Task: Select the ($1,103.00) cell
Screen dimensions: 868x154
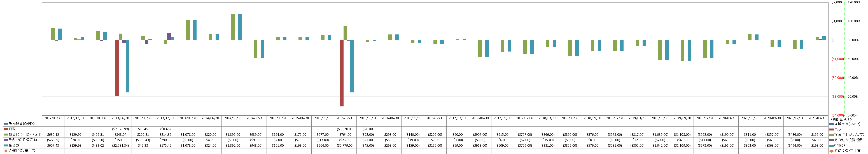Action: click(x=682, y=134)
